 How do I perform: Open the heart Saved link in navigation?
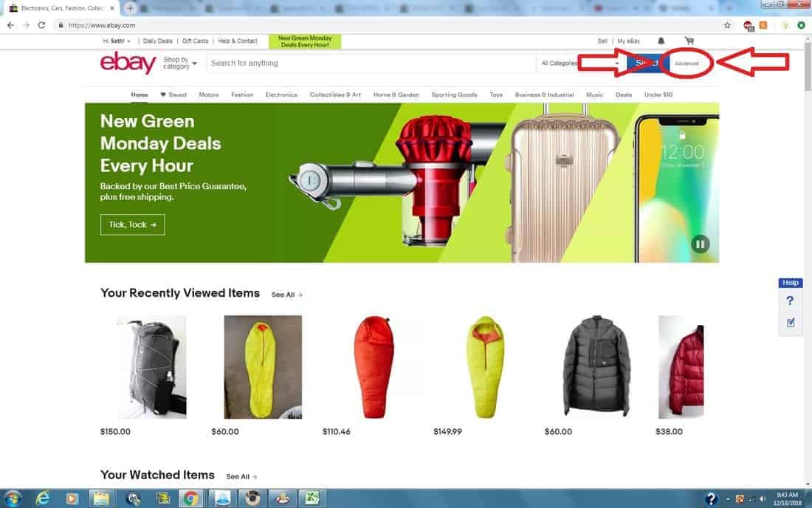(x=173, y=95)
